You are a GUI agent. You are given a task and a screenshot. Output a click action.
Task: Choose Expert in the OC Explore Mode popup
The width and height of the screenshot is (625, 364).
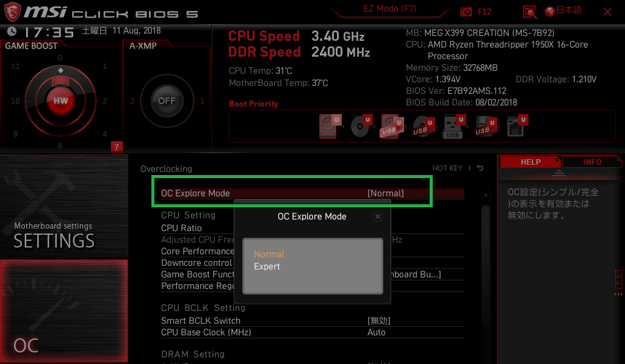coord(267,266)
